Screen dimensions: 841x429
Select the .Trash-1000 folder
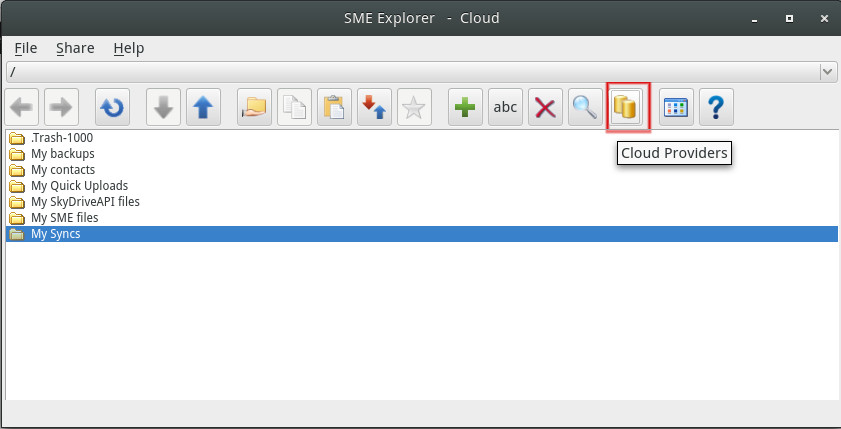(422, 138)
